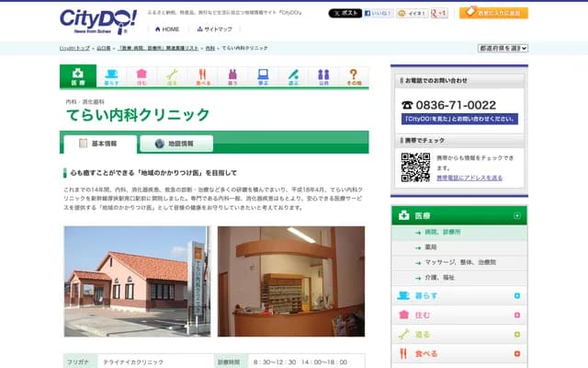Select マッサージ、整体、治療院 in the sidebar

click(459, 262)
